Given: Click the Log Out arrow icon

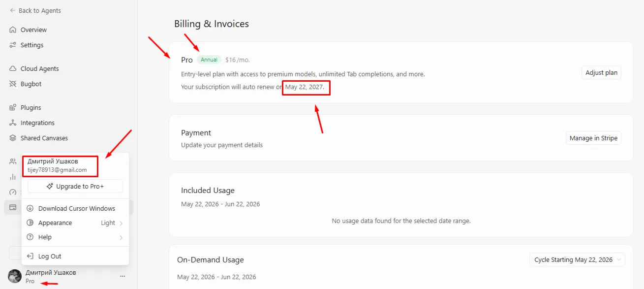Looking at the screenshot, I should coord(30,257).
